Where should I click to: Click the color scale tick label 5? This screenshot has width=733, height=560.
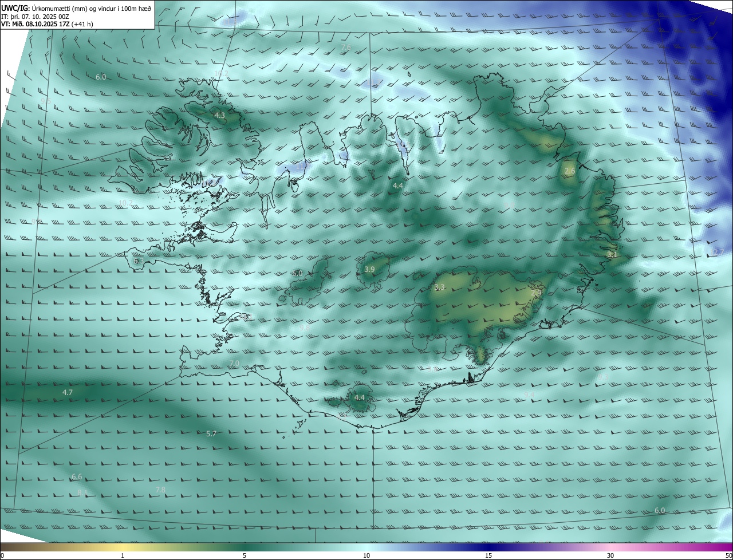click(x=245, y=555)
